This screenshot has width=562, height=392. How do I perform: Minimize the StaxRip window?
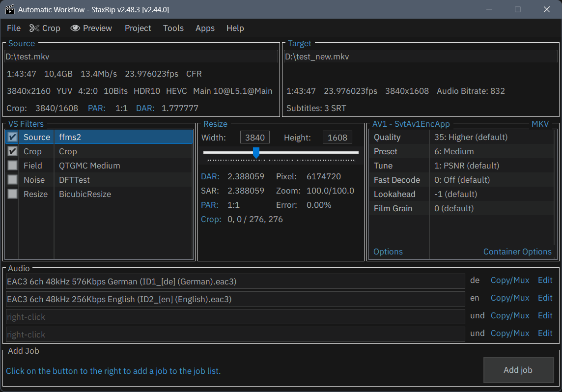pyautogui.click(x=489, y=9)
